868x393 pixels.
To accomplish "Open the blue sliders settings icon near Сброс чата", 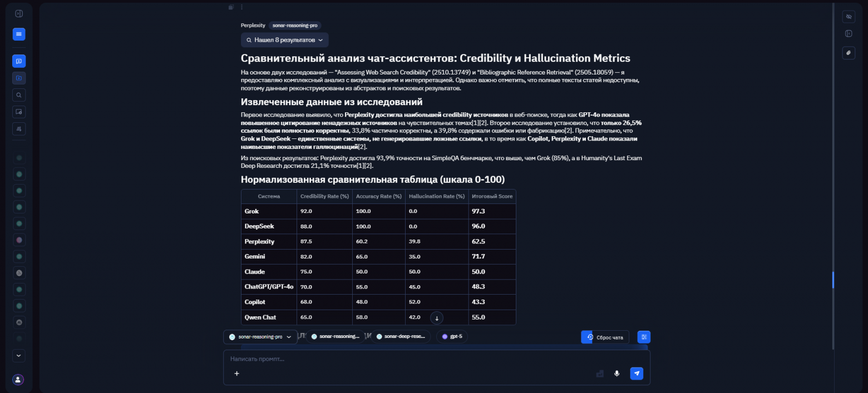I will pos(644,336).
